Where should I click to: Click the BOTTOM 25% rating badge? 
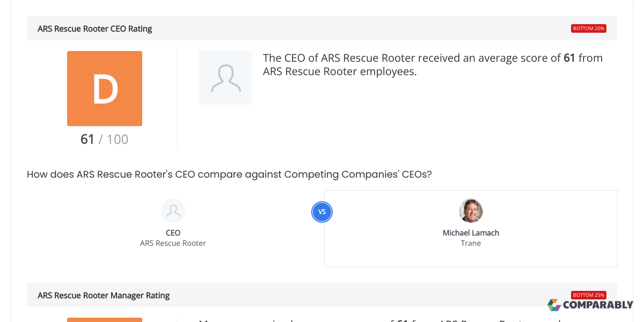coord(588,295)
